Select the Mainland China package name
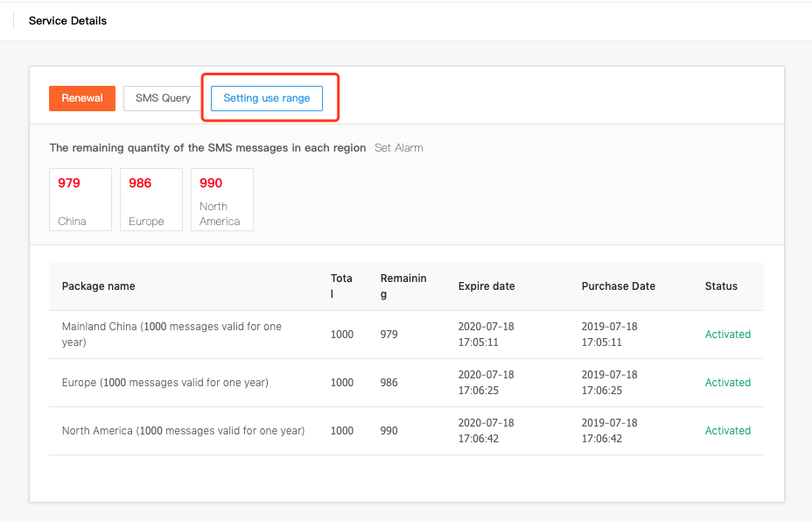The width and height of the screenshot is (812, 522). tap(171, 335)
